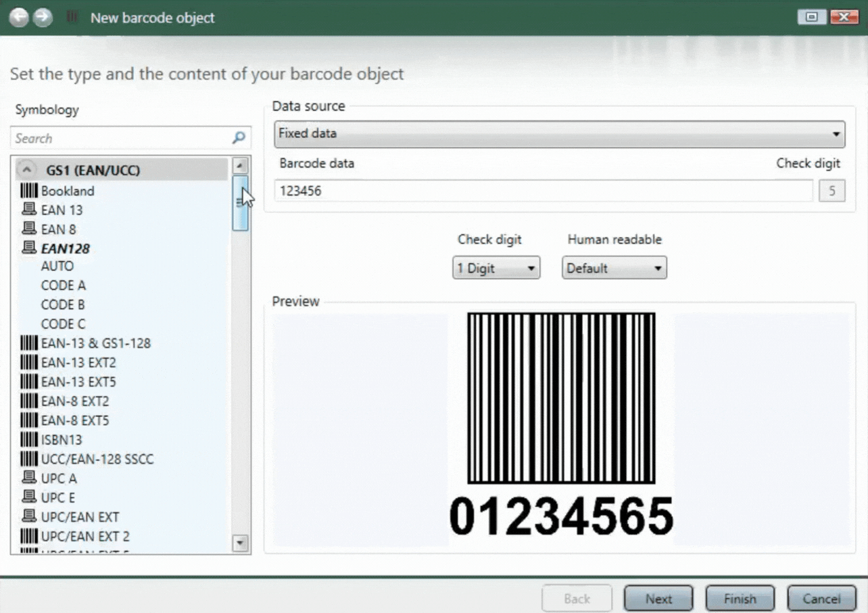Click the ISBN13 barcode icon
The image size is (868, 613).
point(29,439)
